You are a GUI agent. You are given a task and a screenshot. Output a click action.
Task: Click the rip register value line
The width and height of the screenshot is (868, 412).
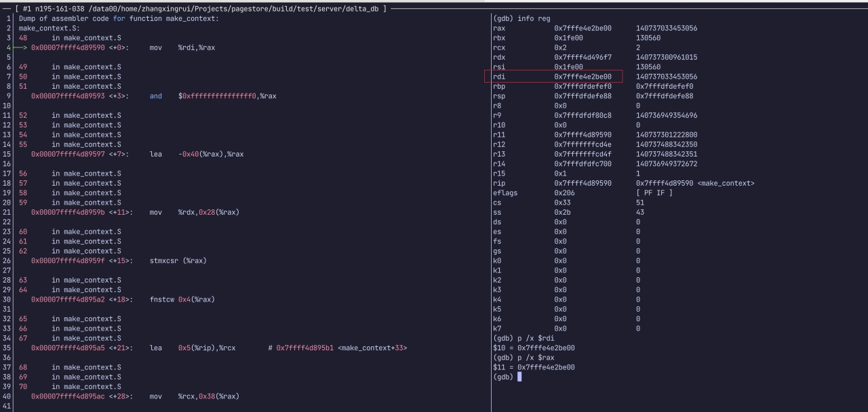coord(623,183)
